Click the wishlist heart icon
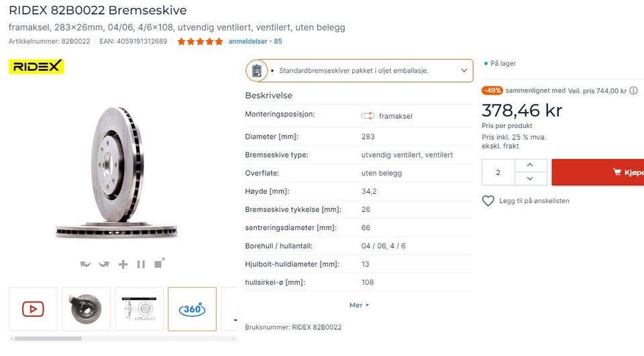 tap(488, 200)
